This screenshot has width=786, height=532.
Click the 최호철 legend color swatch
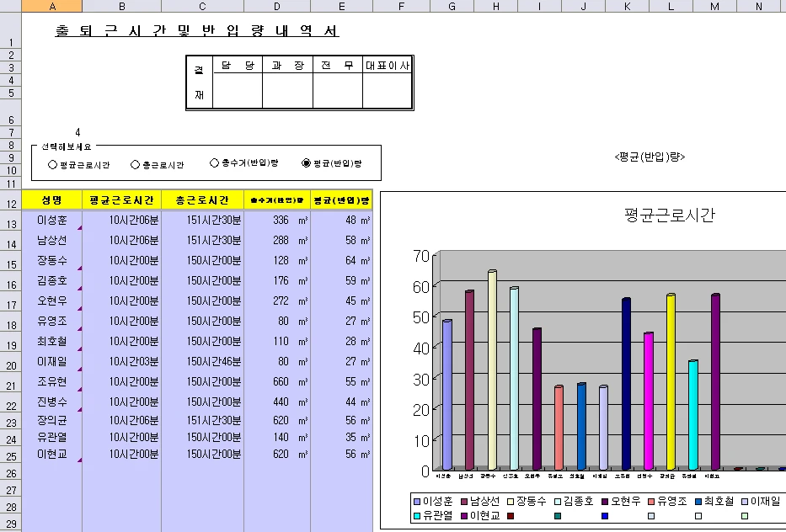tap(698, 502)
